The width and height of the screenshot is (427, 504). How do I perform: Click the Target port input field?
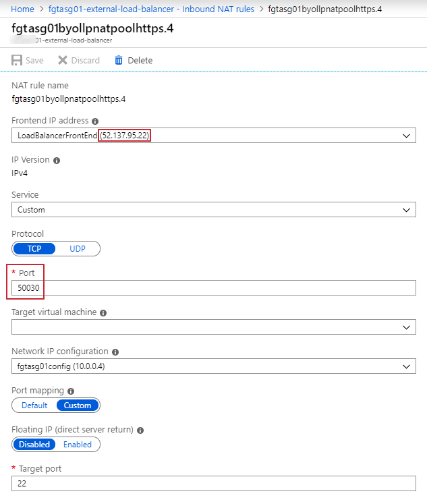(213, 484)
